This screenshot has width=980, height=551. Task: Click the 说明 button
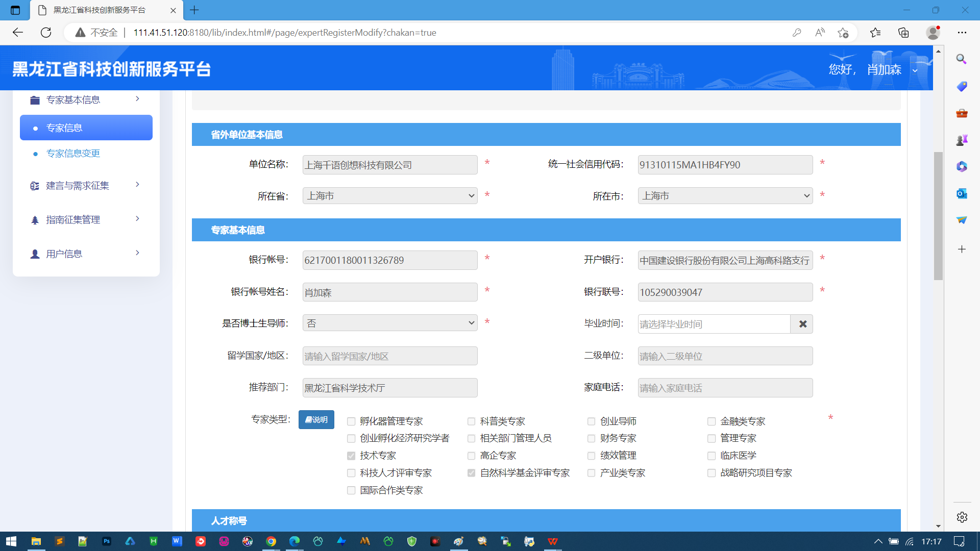pyautogui.click(x=316, y=420)
